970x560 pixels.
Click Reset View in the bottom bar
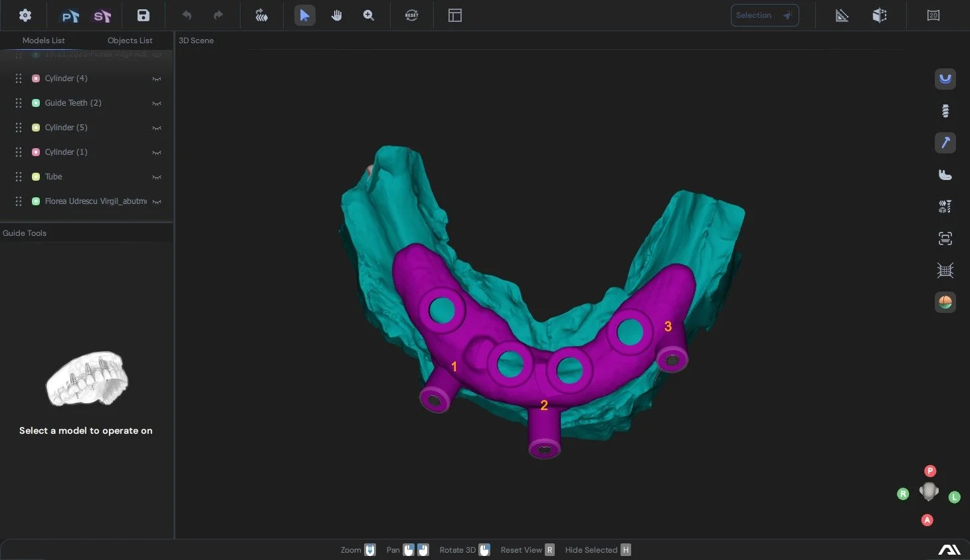(521, 549)
